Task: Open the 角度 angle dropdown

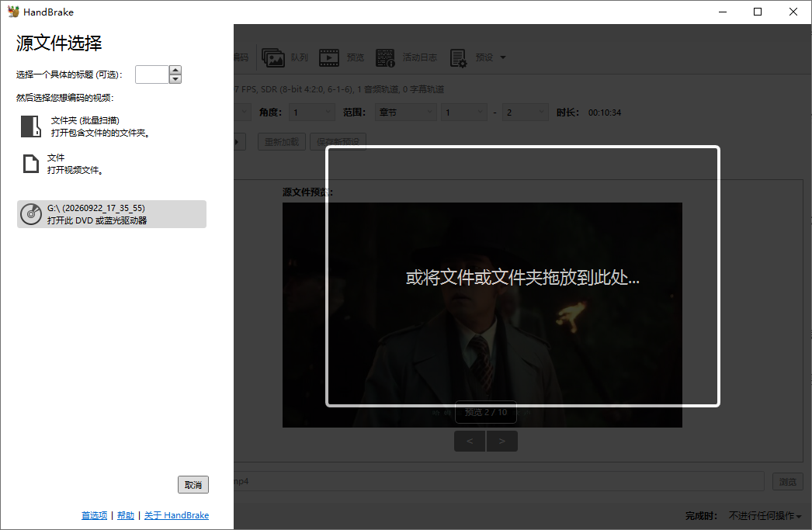Action: [x=312, y=113]
